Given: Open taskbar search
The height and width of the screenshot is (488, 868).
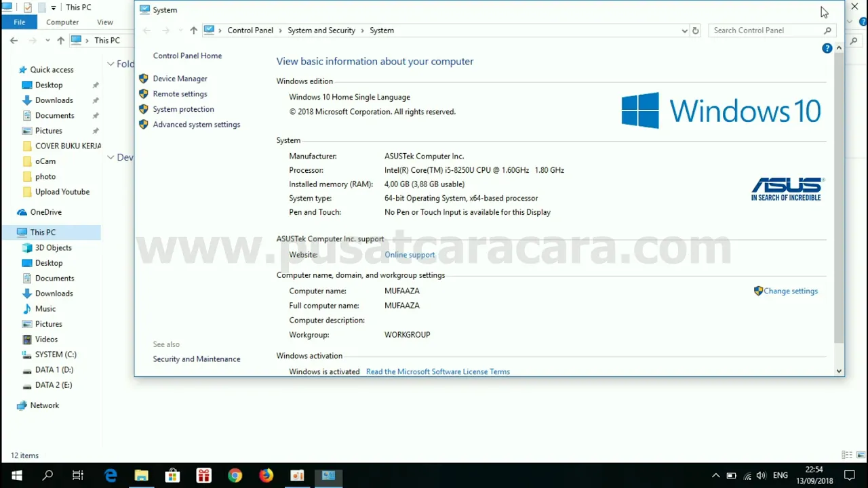Looking at the screenshot, I should coord(47,476).
